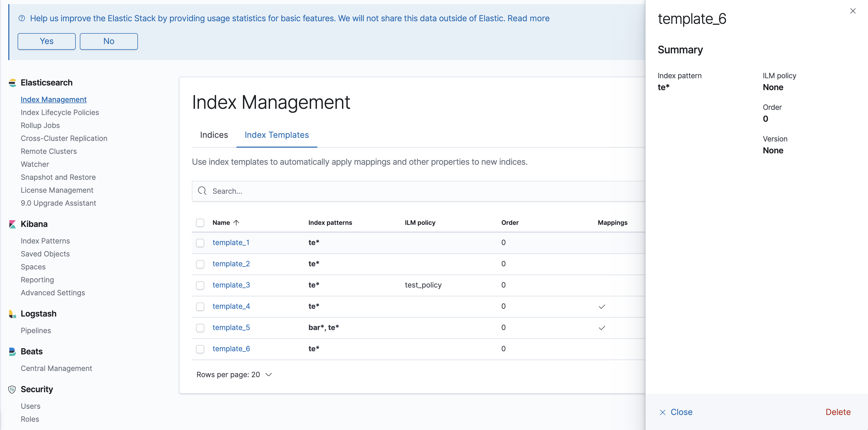The image size is (868, 430).
Task: Click the help icon in telemetry banner
Action: [x=22, y=18]
